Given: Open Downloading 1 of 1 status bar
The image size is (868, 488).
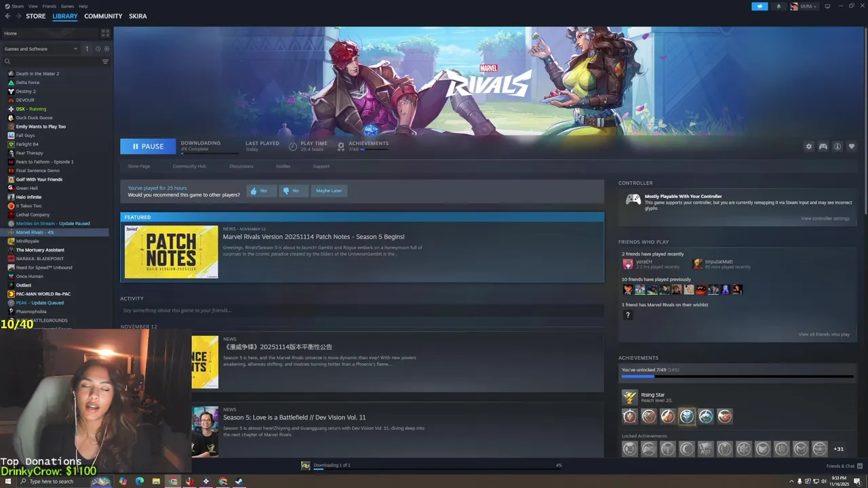Looking at the screenshot, I should [x=432, y=465].
